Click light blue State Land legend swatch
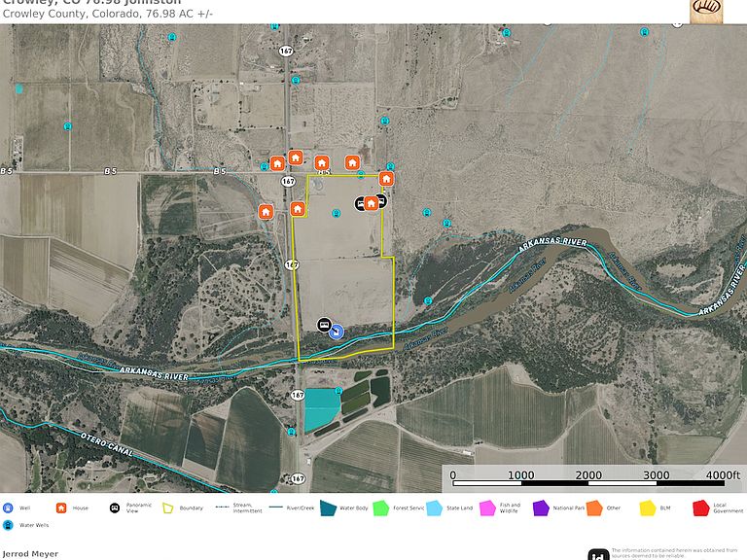 [x=435, y=508]
